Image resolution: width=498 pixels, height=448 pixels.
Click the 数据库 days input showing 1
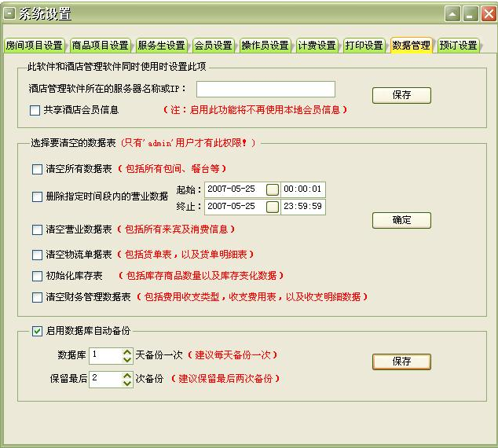[106, 356]
